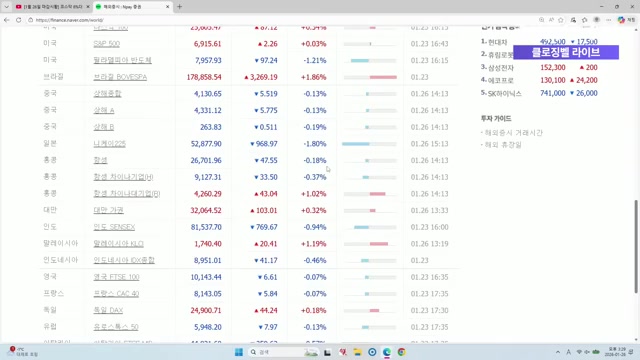Close the Npay finance tab
The width and height of the screenshot is (640, 360).
pyautogui.click(x=167, y=7)
